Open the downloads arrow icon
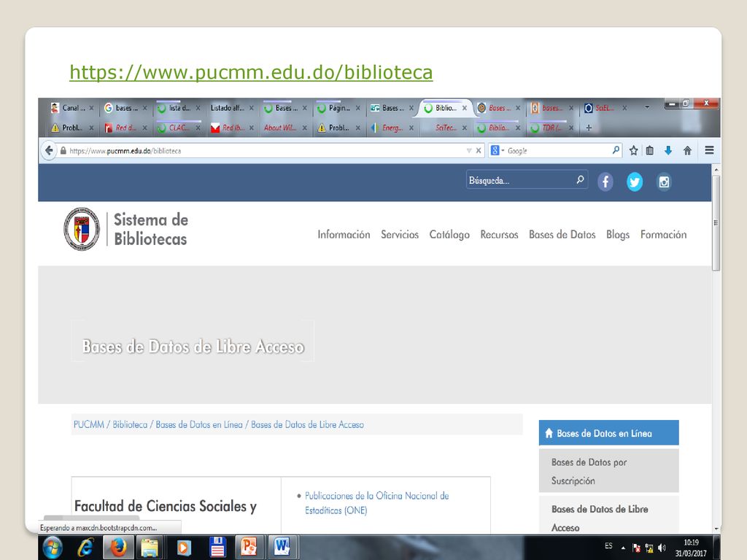Screen dimensions: 747x560 point(668,150)
